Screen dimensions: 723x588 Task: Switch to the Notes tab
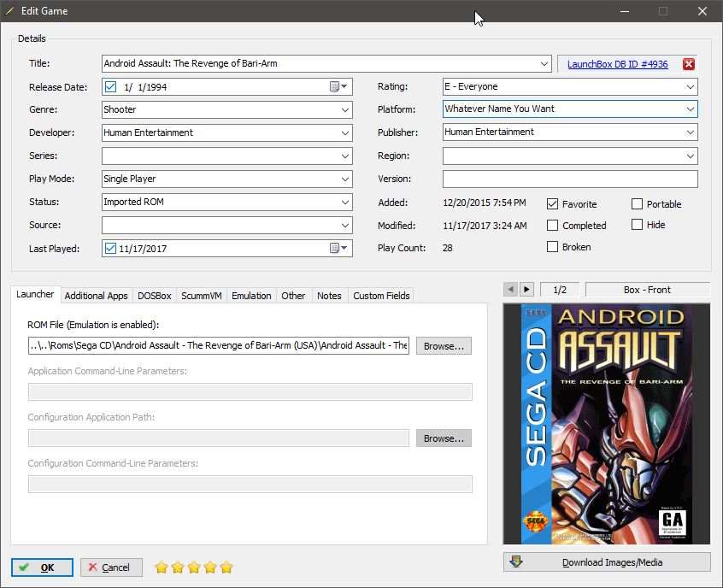(329, 296)
